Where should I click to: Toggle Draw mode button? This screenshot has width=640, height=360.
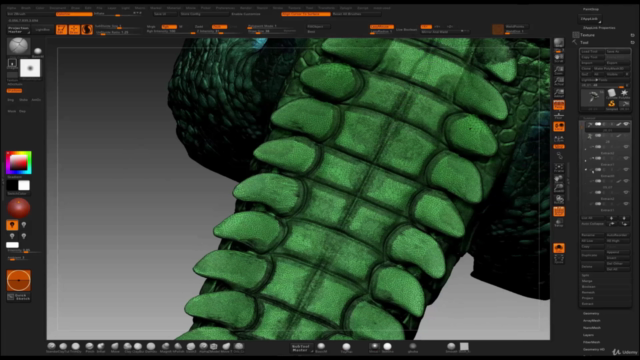click(x=74, y=29)
